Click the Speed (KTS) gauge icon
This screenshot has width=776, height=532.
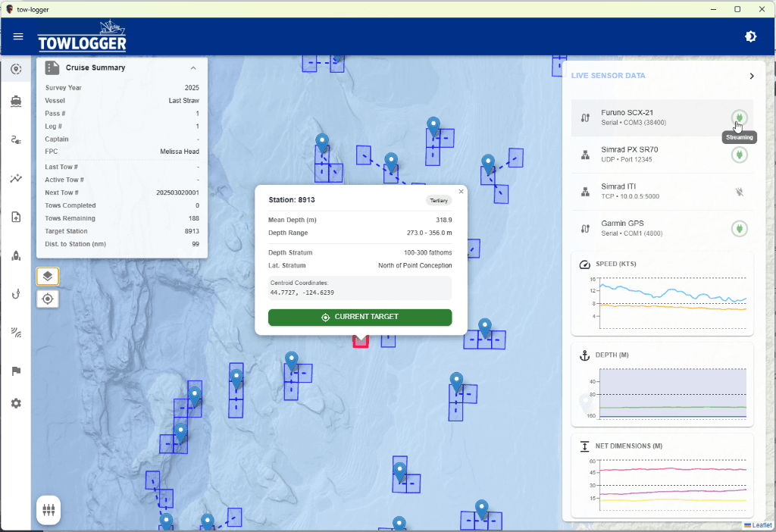tap(584, 264)
